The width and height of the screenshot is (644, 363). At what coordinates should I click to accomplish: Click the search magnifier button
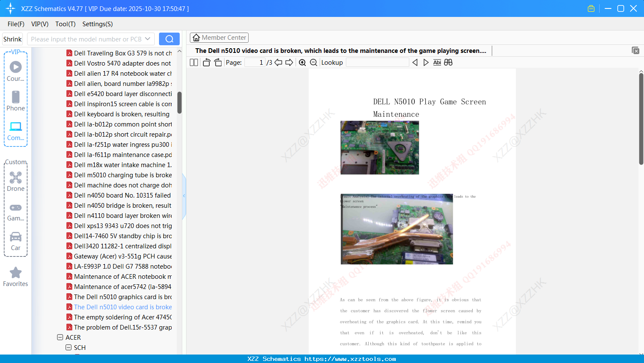coord(169,39)
